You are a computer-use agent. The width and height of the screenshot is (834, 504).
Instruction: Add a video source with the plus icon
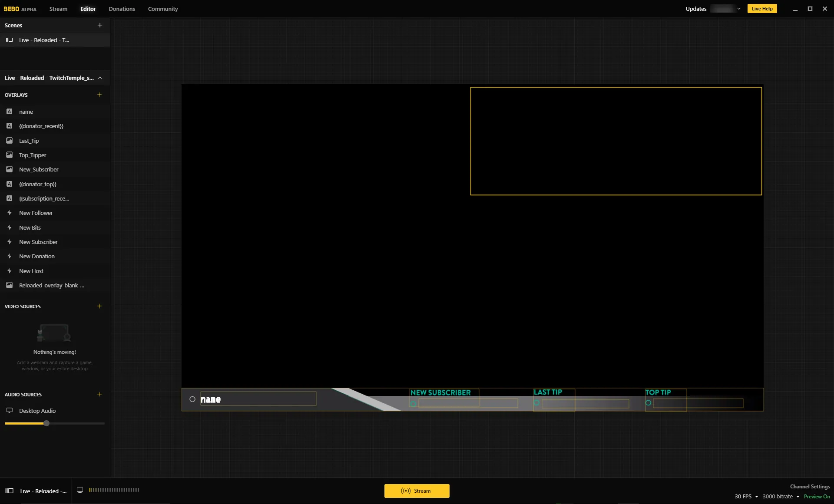pyautogui.click(x=99, y=306)
